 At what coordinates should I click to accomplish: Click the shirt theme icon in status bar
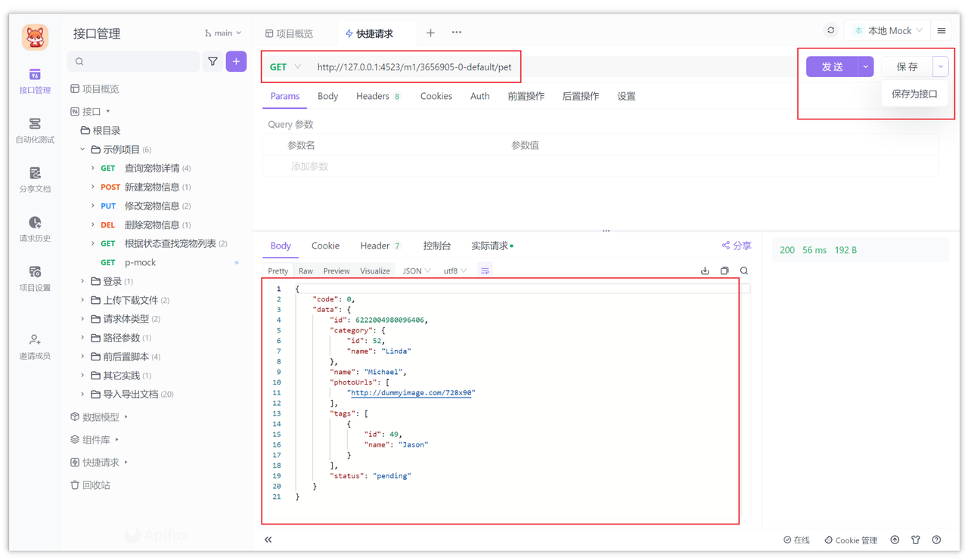point(916,540)
